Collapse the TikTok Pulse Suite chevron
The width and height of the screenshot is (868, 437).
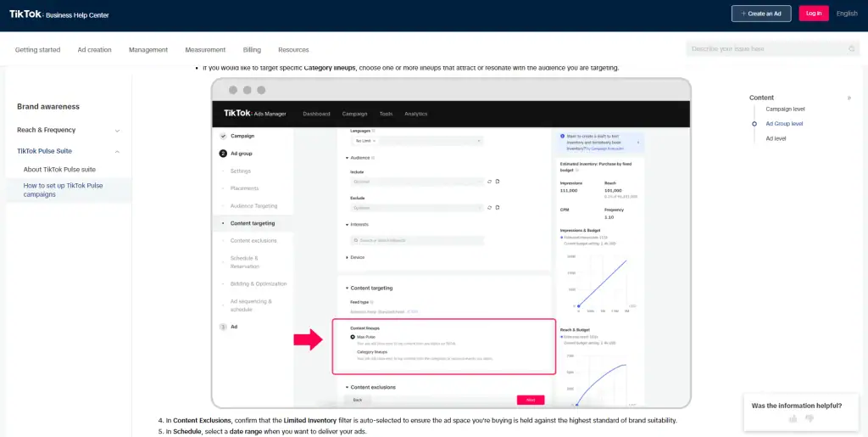(117, 151)
